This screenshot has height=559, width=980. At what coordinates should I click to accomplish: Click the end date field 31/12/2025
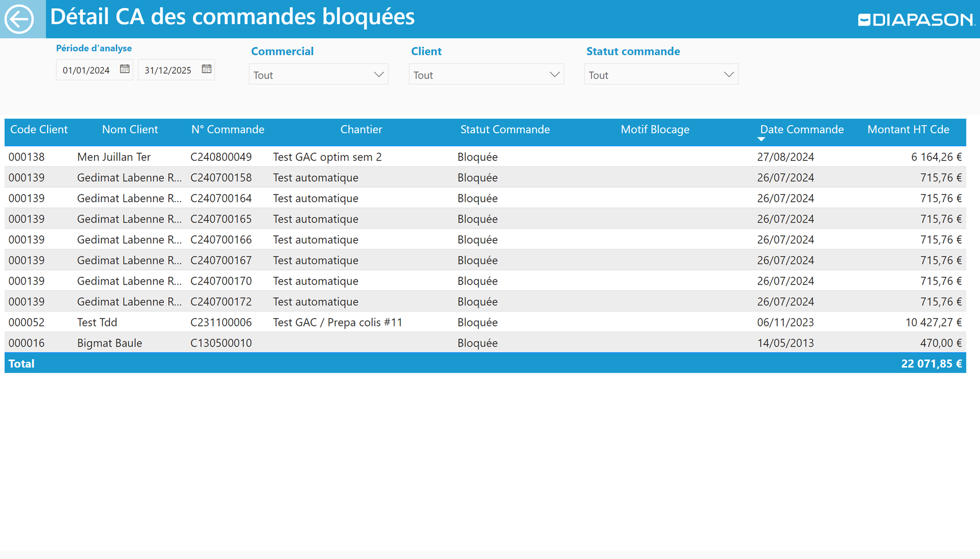(168, 70)
